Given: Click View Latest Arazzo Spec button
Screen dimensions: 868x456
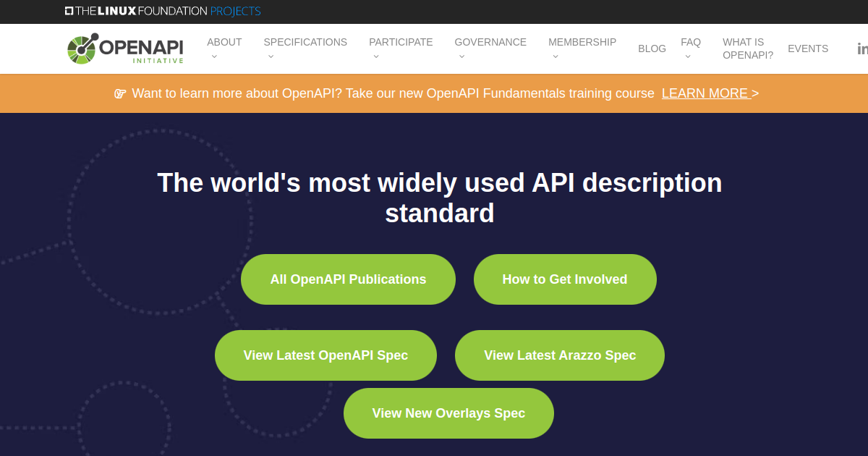Looking at the screenshot, I should click(560, 355).
